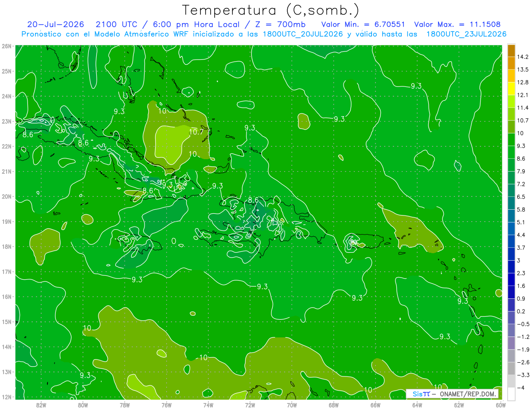Select the '1800UTC_20JUL2026' initialization time
Screen dimensions: 532x411
point(303,34)
